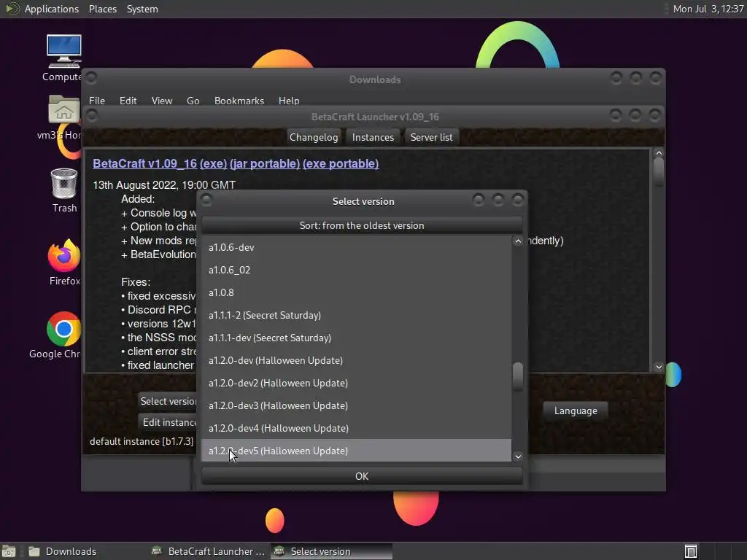Click the version list scrollbar thumb
Image resolution: width=747 pixels, height=560 pixels.
click(x=518, y=376)
